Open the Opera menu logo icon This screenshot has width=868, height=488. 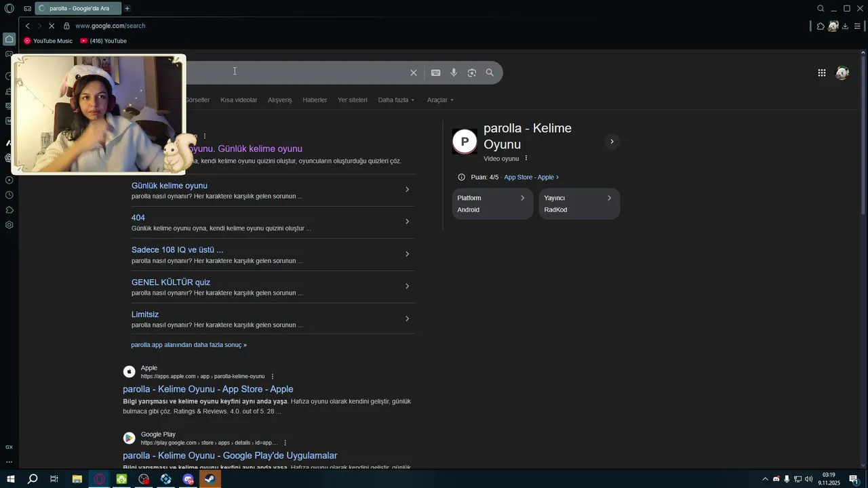(x=9, y=9)
